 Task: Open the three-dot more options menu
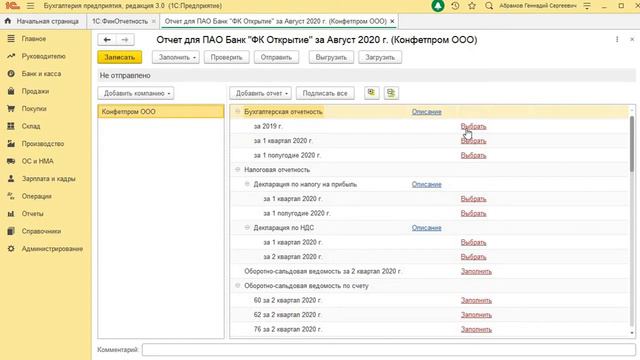click(x=617, y=39)
